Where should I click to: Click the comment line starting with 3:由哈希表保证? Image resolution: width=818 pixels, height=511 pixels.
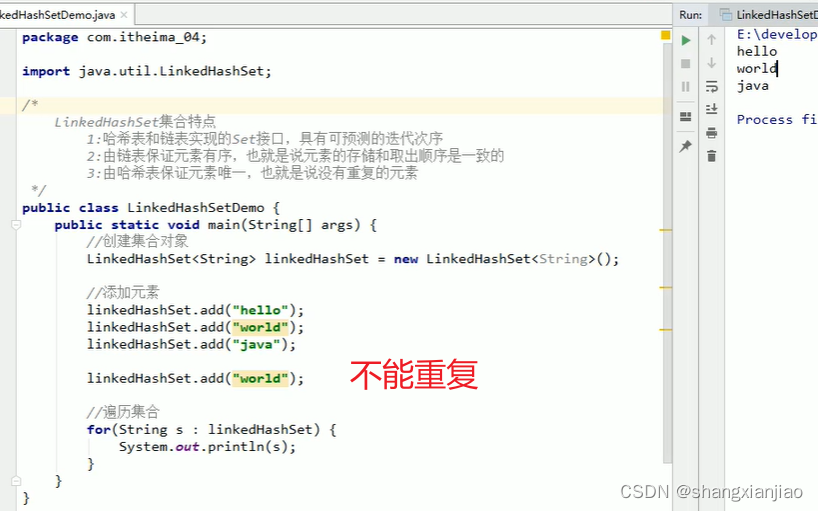[252, 173]
